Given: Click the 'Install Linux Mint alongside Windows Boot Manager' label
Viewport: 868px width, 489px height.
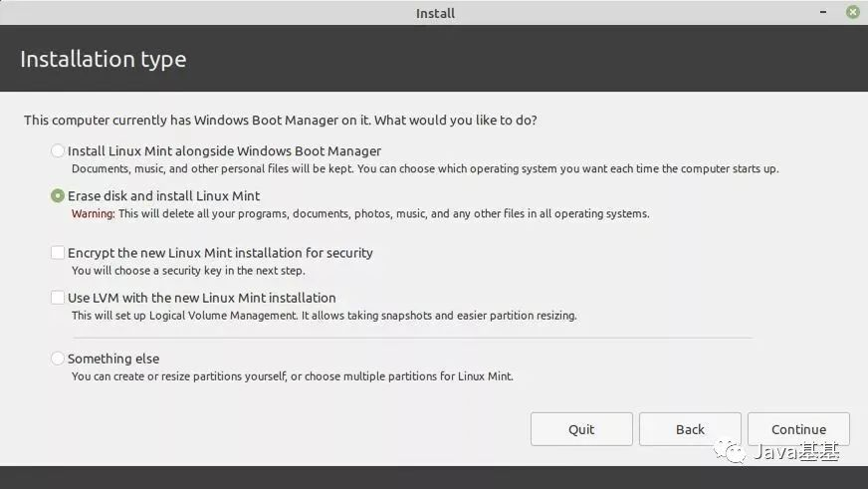Looking at the screenshot, I should 224,151.
